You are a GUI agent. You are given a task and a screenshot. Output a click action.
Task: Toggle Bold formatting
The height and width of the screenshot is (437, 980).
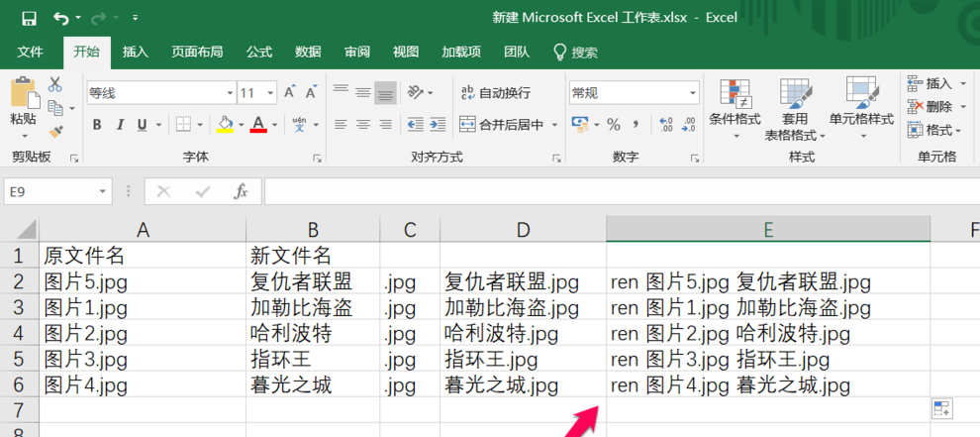click(x=97, y=125)
